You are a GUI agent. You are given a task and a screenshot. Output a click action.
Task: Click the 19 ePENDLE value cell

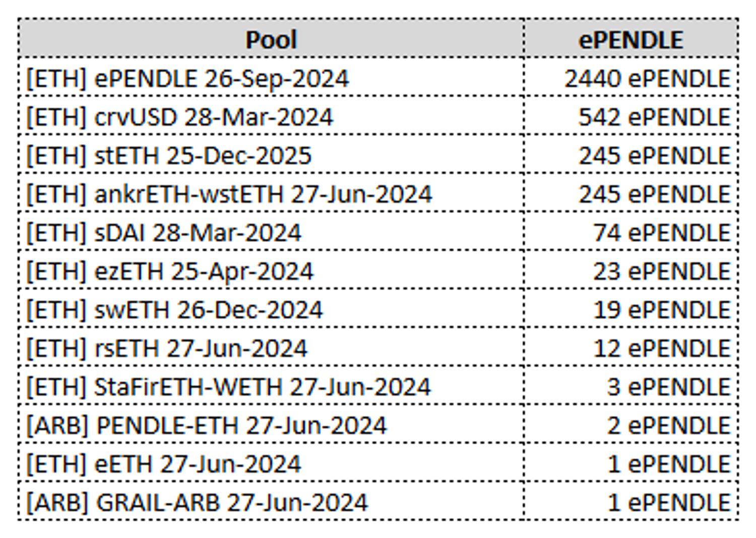click(661, 310)
